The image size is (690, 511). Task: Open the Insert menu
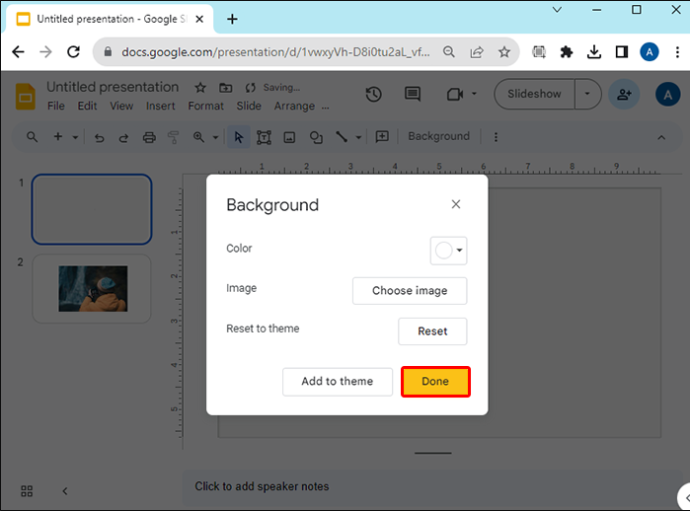(x=160, y=106)
